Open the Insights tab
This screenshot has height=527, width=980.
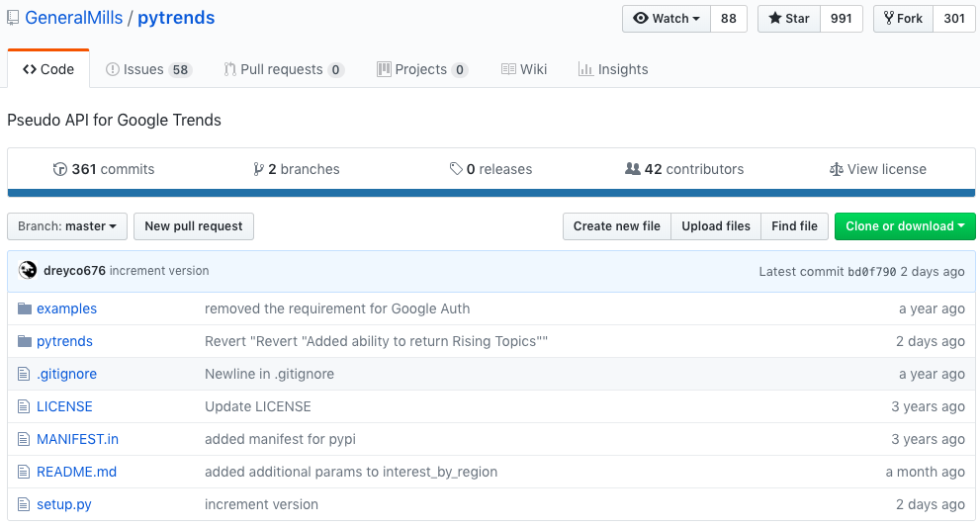(613, 69)
